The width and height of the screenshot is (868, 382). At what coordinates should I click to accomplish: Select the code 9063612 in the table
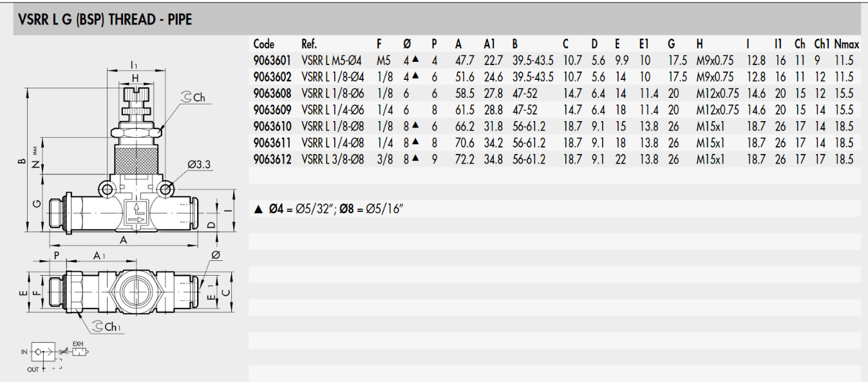click(272, 159)
